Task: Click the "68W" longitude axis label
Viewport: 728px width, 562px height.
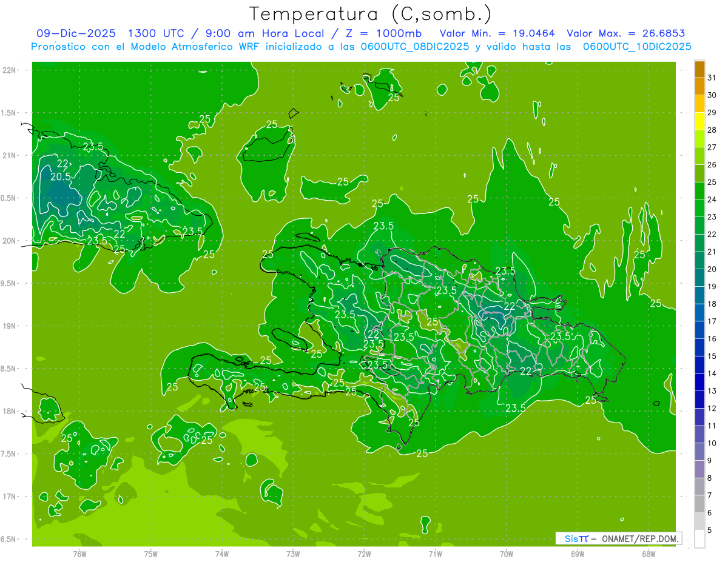Action: [x=649, y=554]
